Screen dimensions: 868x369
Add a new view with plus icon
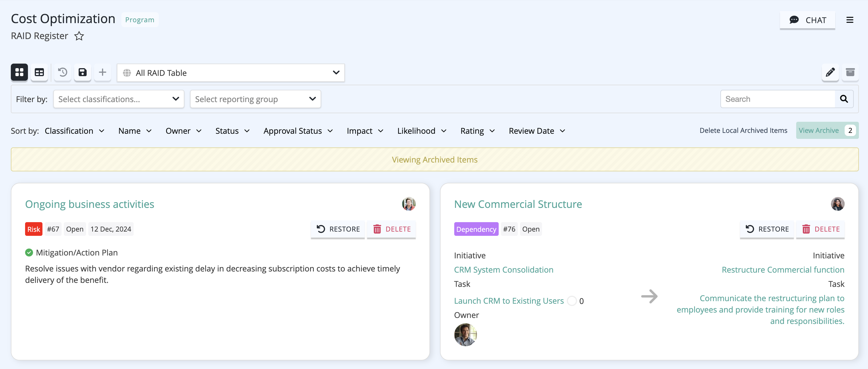coord(102,72)
